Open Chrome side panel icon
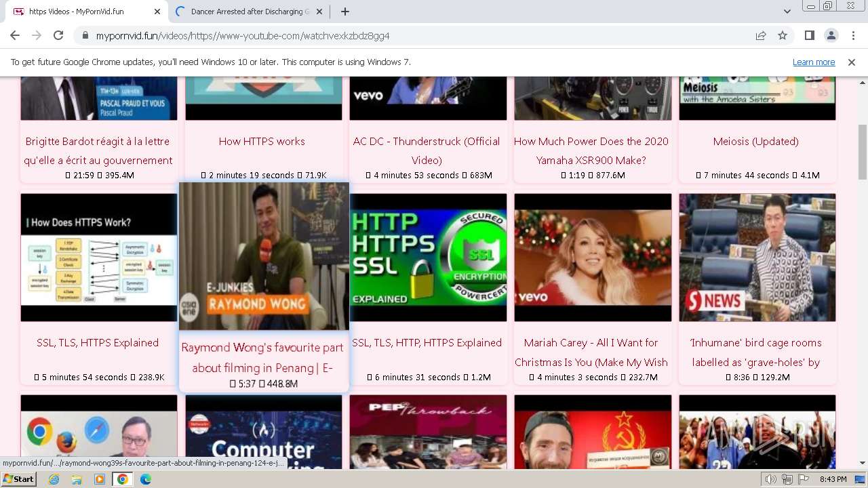Image resolution: width=868 pixels, height=488 pixels. 809,35
